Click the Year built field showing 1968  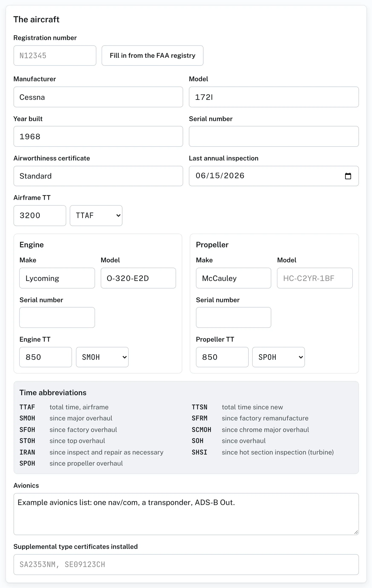coord(98,136)
